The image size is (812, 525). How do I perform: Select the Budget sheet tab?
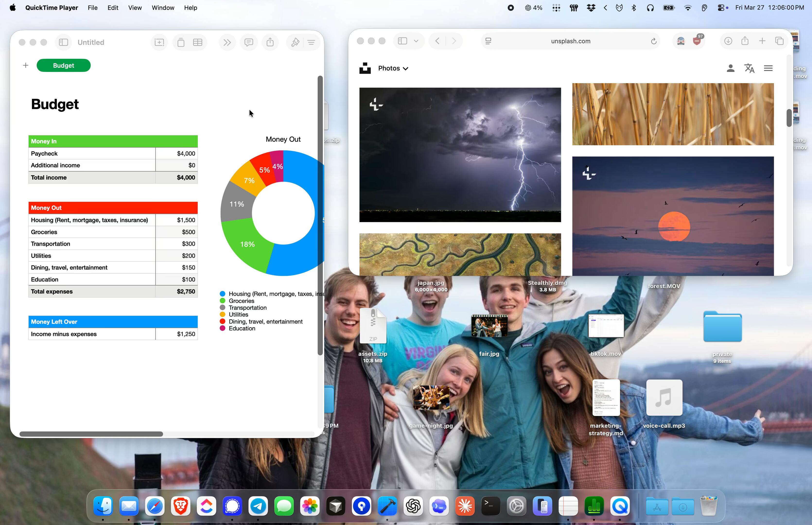click(63, 65)
